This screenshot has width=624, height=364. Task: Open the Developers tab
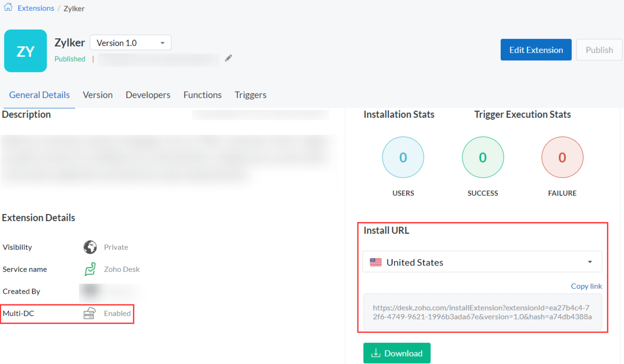point(148,95)
